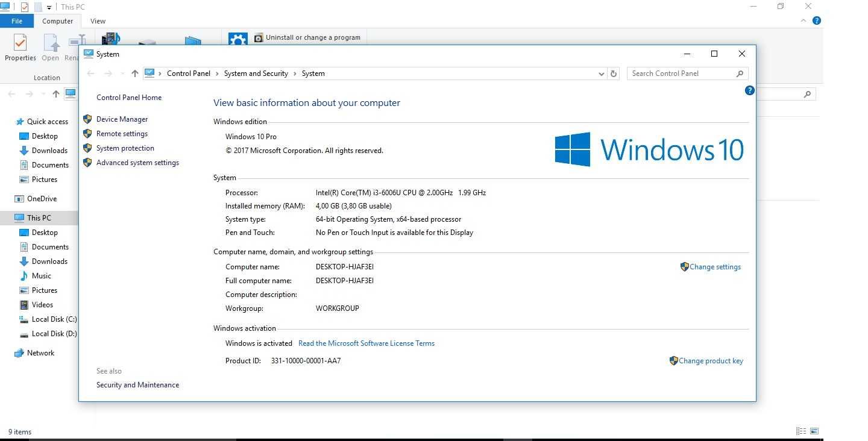Open Device Manager from the left pane
The width and height of the screenshot is (868, 441).
click(122, 119)
